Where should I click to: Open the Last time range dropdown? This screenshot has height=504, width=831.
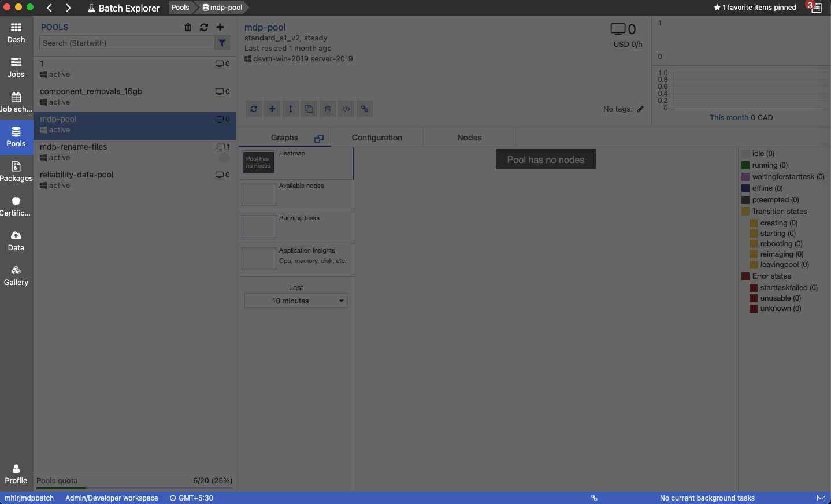point(295,301)
